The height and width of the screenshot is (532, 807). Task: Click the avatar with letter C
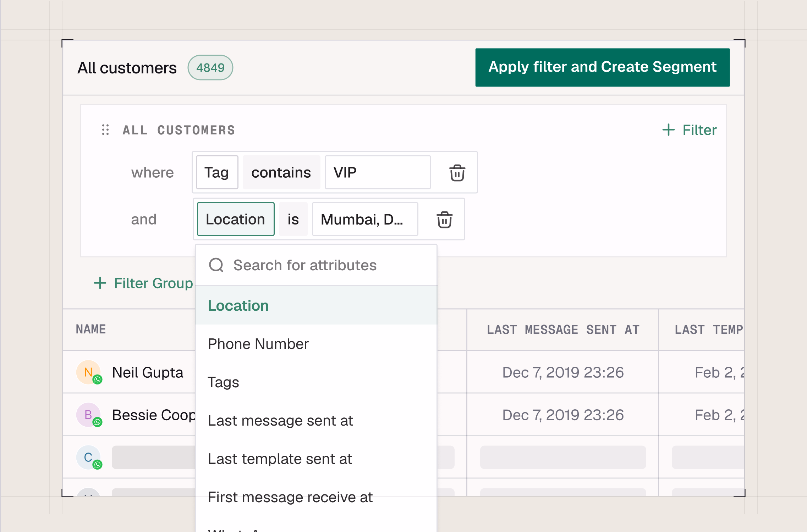click(x=88, y=457)
